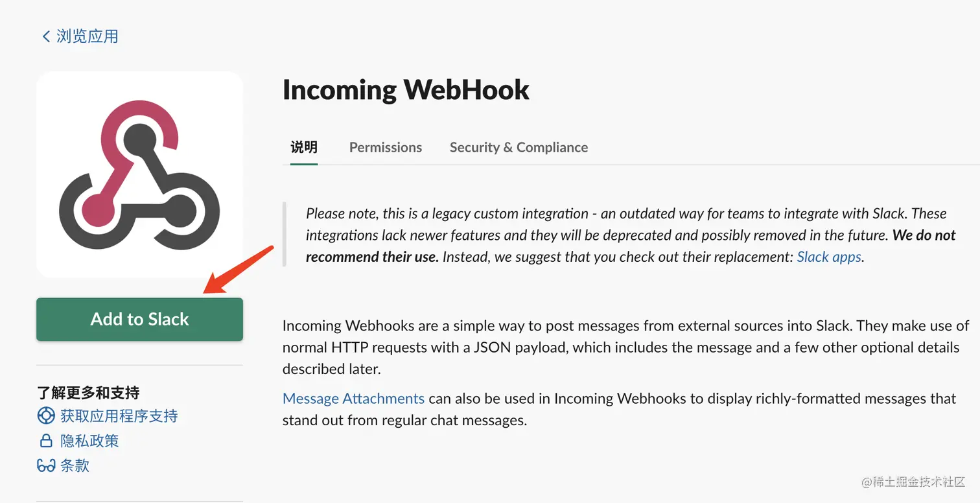The height and width of the screenshot is (503, 980).
Task: Click the Incoming Webhooks description paragraph
Action: [x=622, y=347]
